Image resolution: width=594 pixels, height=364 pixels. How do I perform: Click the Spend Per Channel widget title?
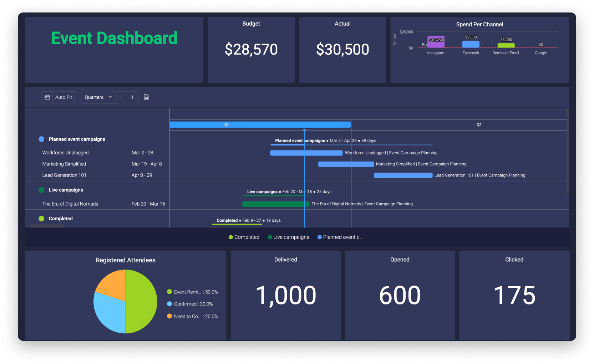point(479,25)
